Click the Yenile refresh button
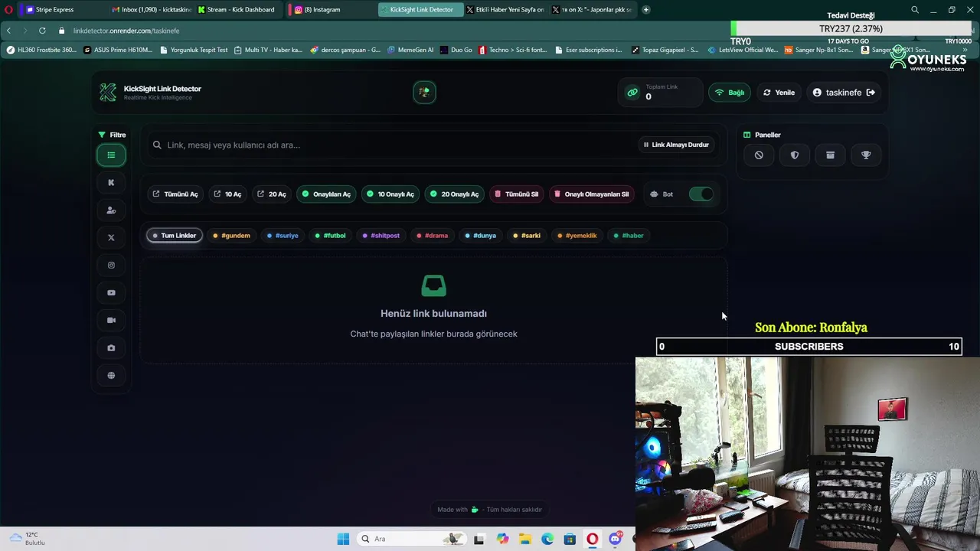 tap(779, 93)
